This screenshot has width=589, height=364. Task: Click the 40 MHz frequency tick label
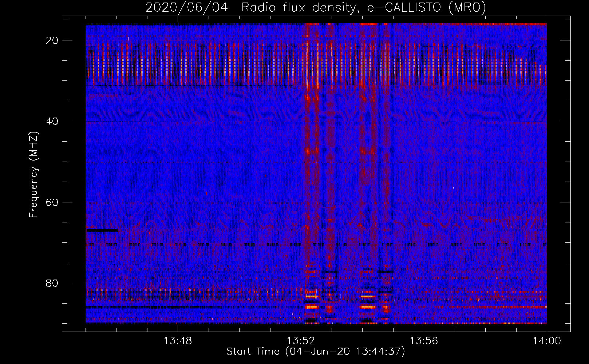(52, 121)
